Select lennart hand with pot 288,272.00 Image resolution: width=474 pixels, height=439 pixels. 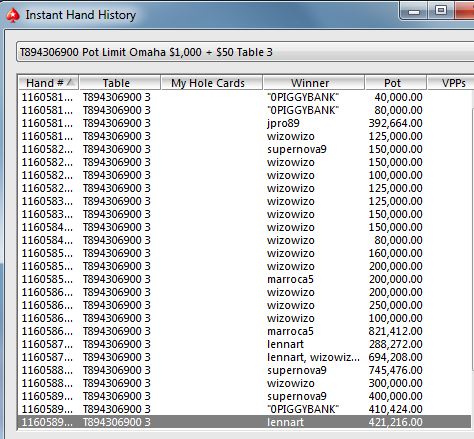245,344
